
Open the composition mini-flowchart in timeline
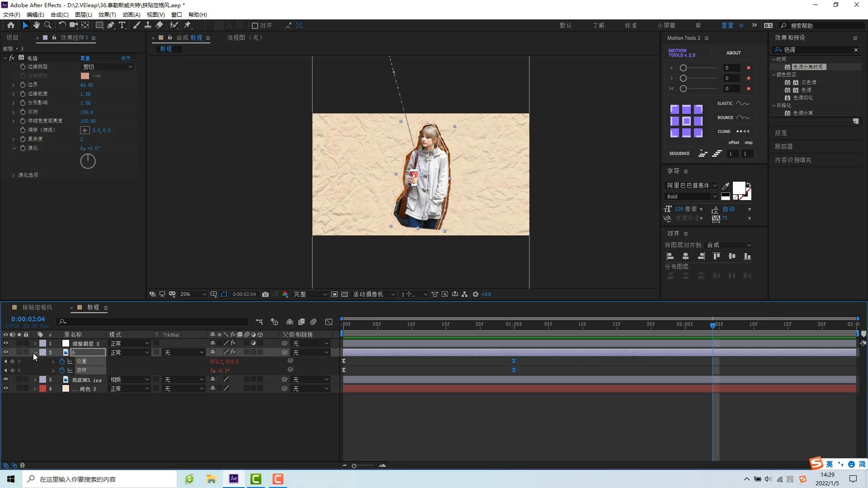259,322
